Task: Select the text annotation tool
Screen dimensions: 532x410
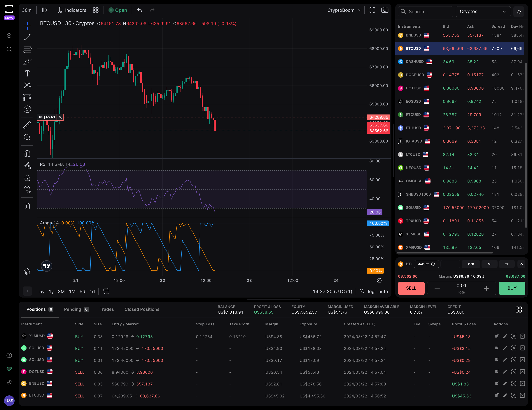Action: (27, 73)
